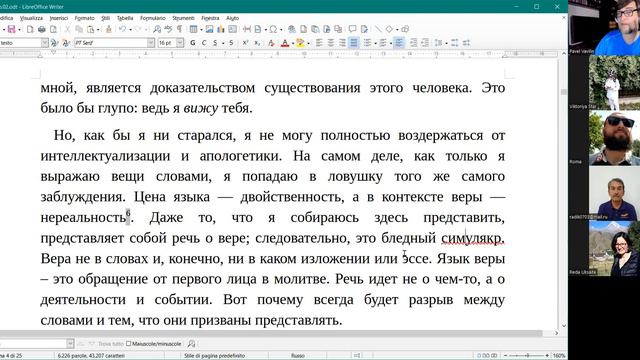Image resolution: width=640 pixels, height=360 pixels.
Task: Insert image icon
Action: (x=209, y=29)
